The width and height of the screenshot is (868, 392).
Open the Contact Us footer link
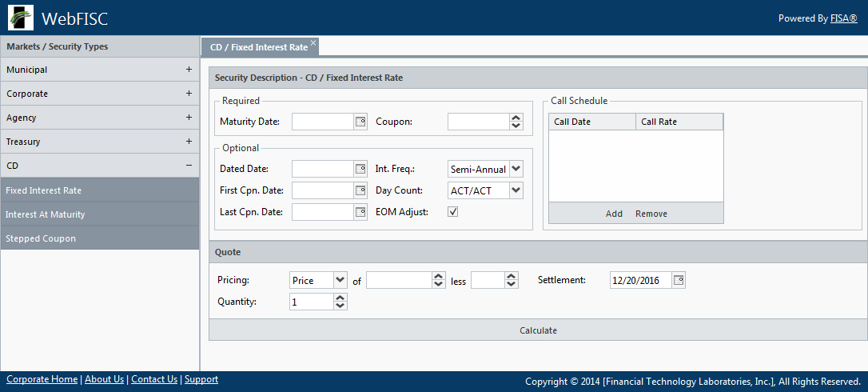point(153,379)
